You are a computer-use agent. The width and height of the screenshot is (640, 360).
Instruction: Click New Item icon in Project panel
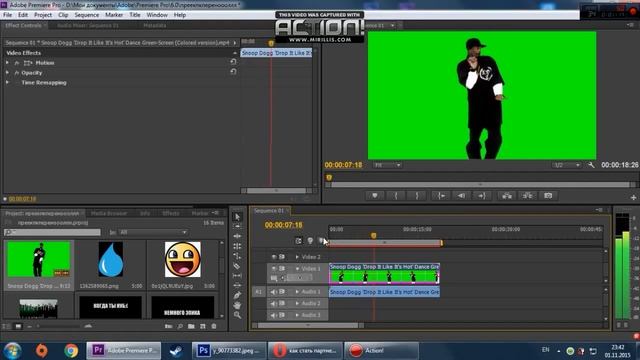coord(202,326)
